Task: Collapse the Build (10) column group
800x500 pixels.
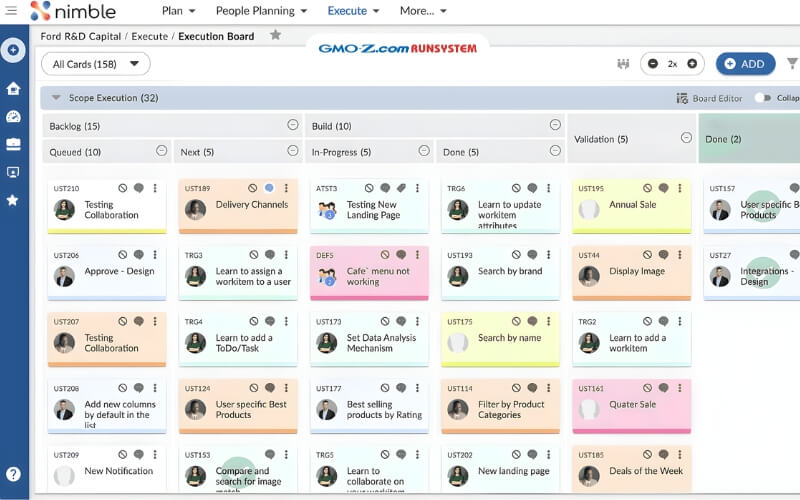Action: tap(555, 124)
